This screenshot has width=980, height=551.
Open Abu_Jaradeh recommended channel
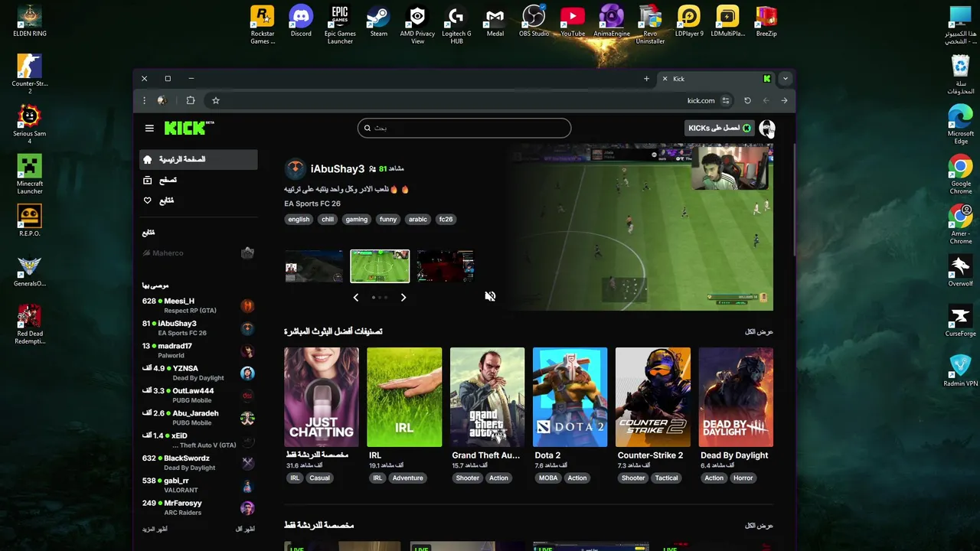[198, 418]
